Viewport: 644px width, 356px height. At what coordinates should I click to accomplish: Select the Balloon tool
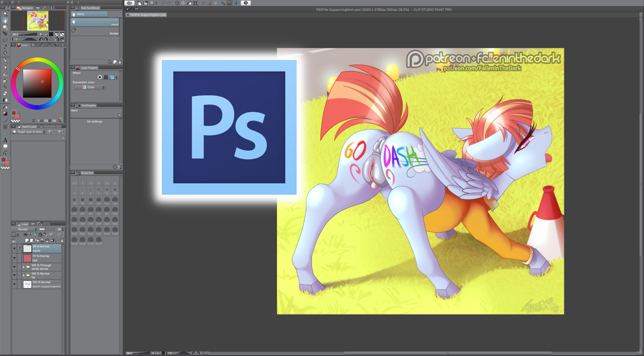[x=5, y=146]
